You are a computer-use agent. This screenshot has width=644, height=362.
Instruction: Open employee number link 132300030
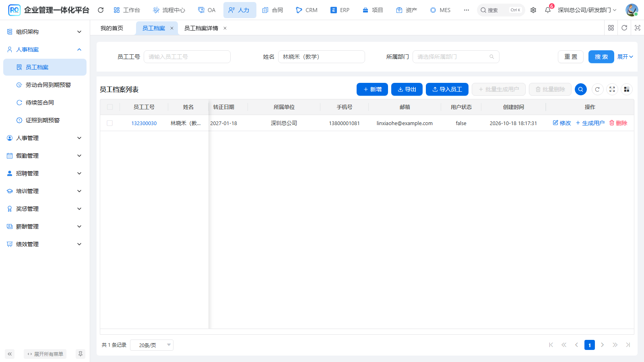click(x=144, y=123)
